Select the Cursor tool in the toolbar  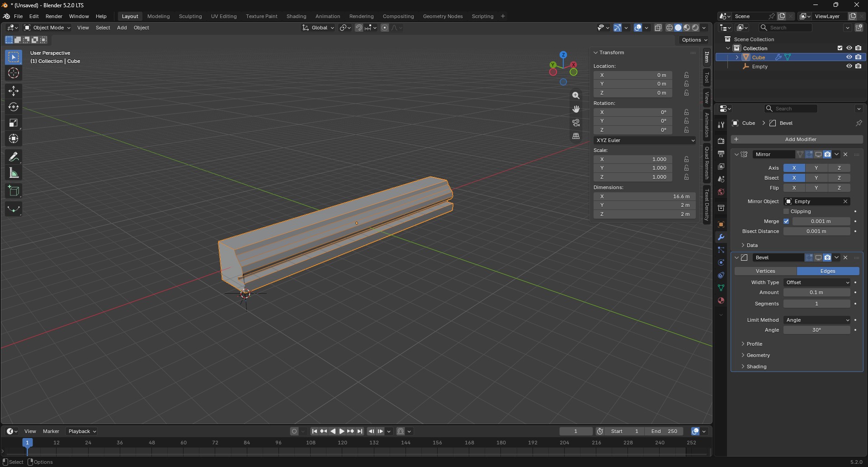pos(14,73)
